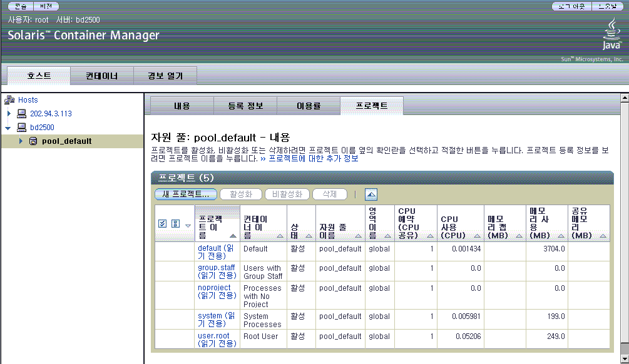Click the CPU usage value 0.001434

tap(466, 249)
